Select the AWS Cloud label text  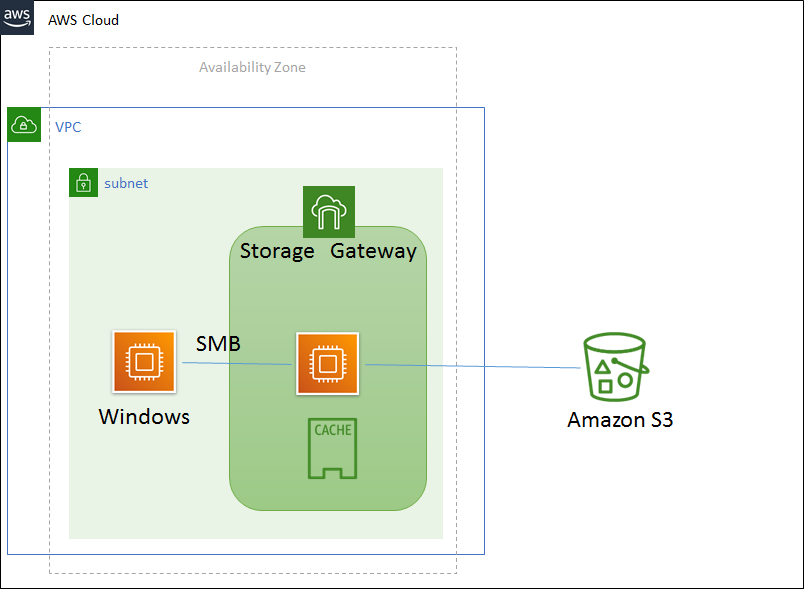[84, 19]
